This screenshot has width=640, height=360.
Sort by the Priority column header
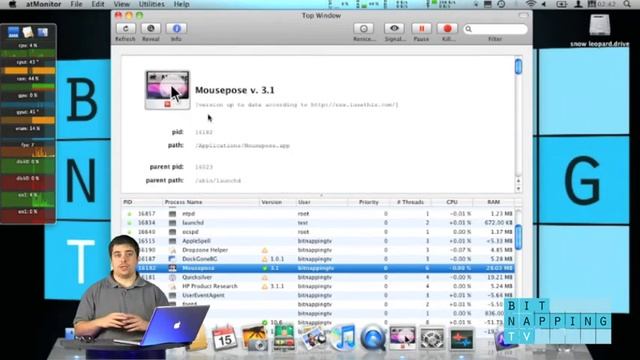pyautogui.click(x=368, y=202)
